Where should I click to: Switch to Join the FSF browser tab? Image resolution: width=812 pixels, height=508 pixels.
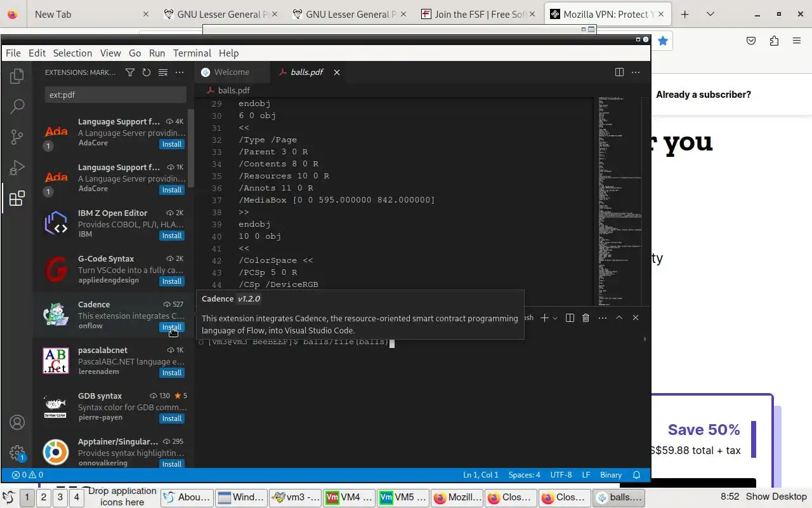point(480,14)
